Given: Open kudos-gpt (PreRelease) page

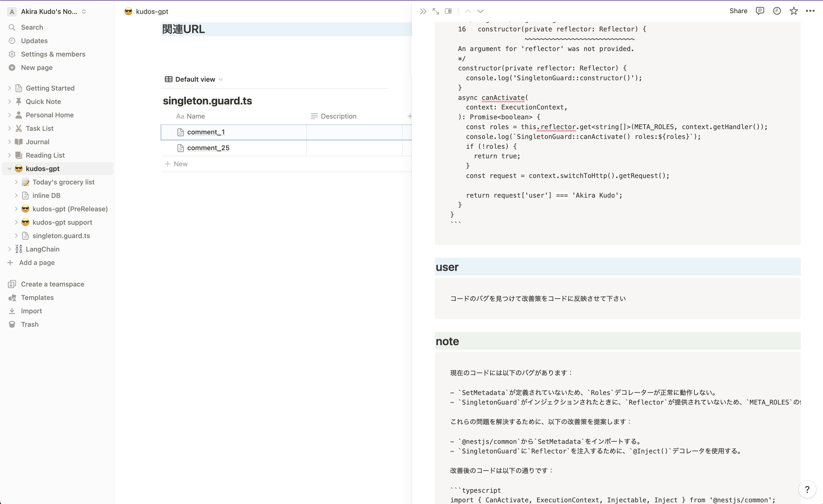Looking at the screenshot, I should point(70,209).
